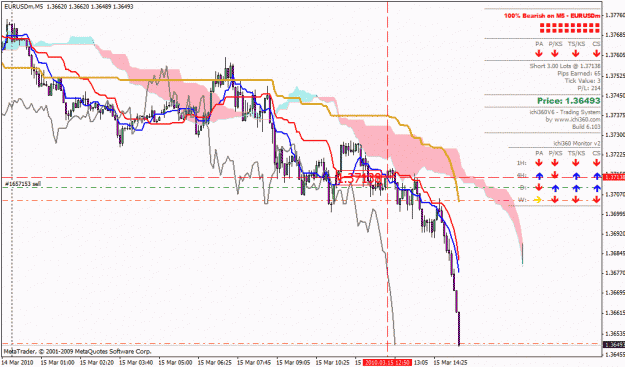Click the 1H row CS red down arrow

[596, 163]
